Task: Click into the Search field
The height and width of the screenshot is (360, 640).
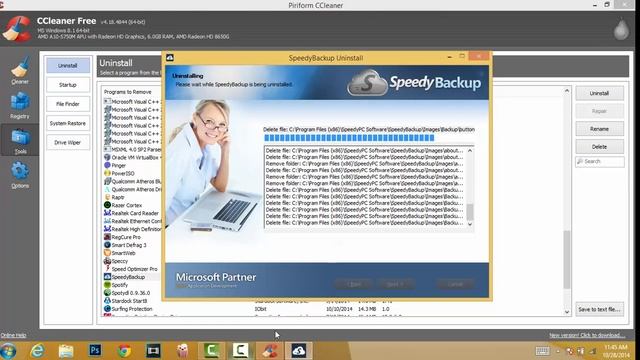Action: tap(600, 162)
